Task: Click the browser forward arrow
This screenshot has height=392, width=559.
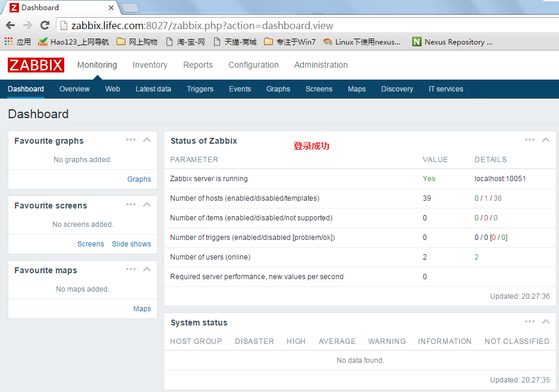Action: (x=27, y=26)
